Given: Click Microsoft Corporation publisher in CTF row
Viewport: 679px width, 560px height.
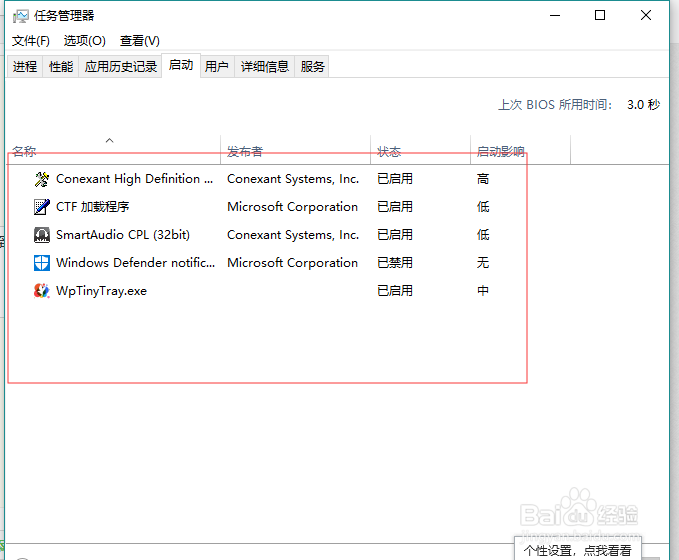Looking at the screenshot, I should point(292,207).
